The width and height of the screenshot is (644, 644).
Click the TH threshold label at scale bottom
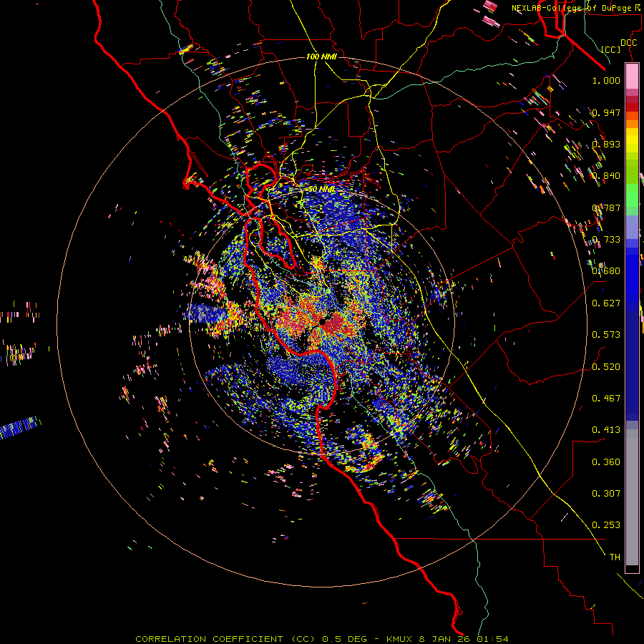coord(615,557)
